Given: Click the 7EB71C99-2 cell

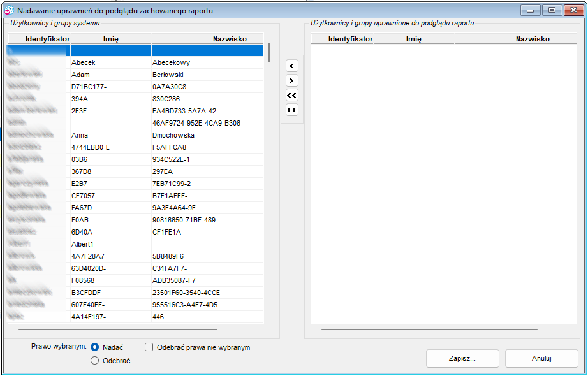Looking at the screenshot, I should pos(207,184).
